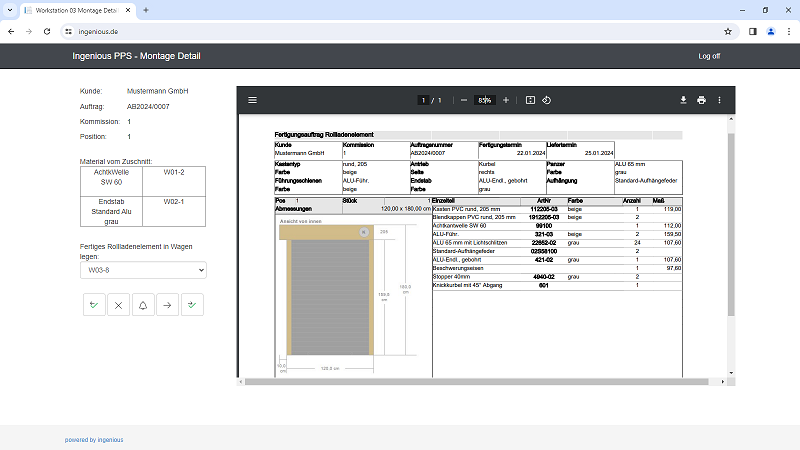
Task: Rotate the PDF document
Action: [546, 100]
